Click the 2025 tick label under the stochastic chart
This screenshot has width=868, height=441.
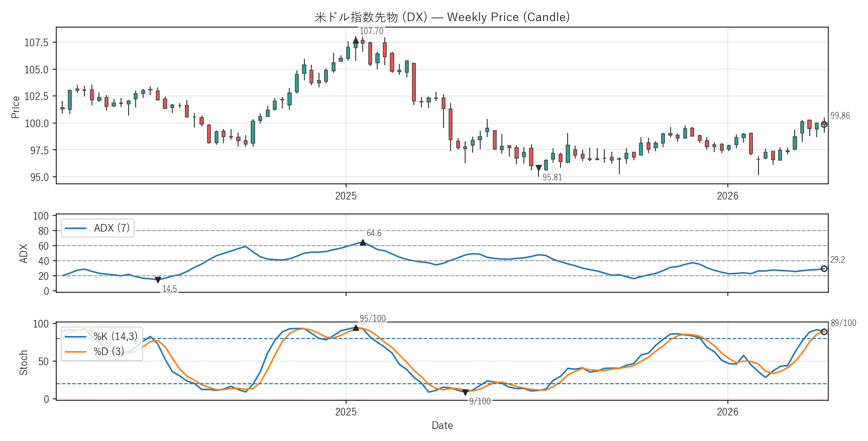click(x=346, y=412)
